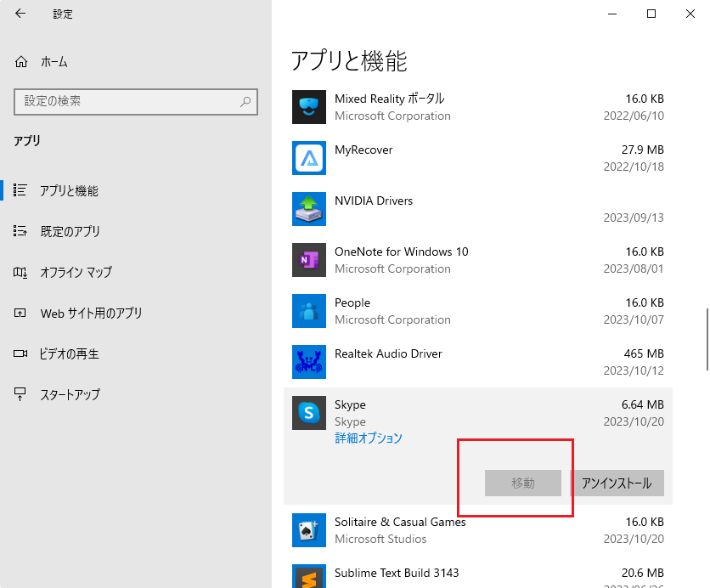
Task: Click the MyRecover app icon
Action: pyautogui.click(x=308, y=158)
